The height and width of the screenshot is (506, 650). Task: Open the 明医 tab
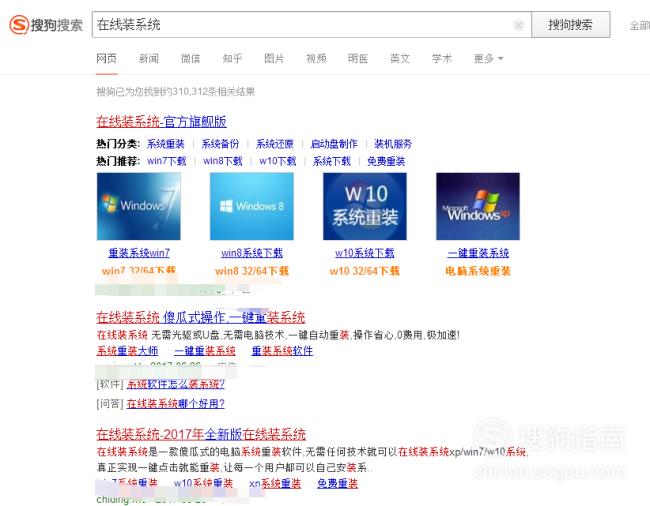click(x=358, y=58)
